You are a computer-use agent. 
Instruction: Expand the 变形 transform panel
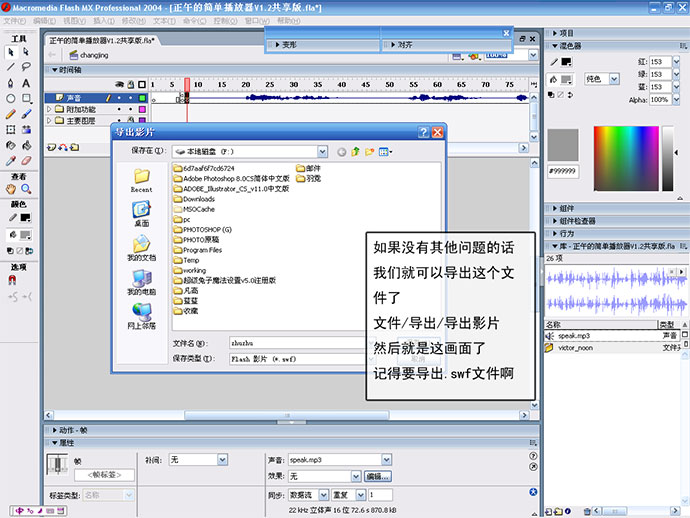(x=278, y=45)
